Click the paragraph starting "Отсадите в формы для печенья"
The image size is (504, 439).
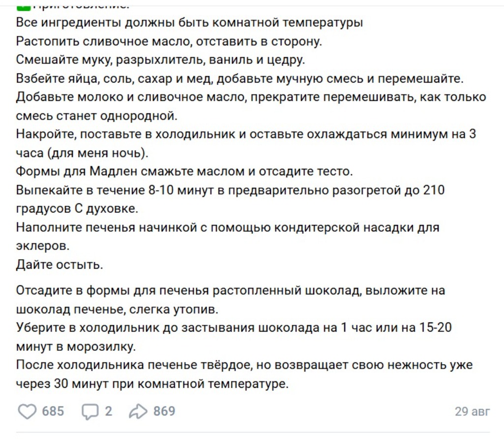[x=230, y=290]
